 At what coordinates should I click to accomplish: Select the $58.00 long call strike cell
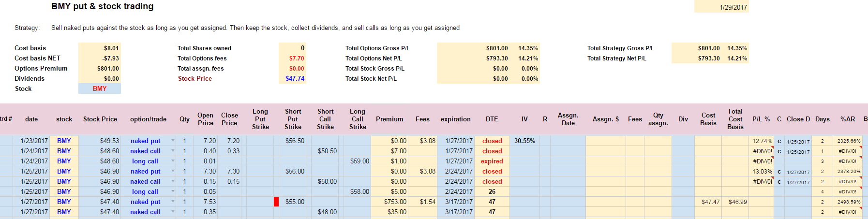pos(357,191)
